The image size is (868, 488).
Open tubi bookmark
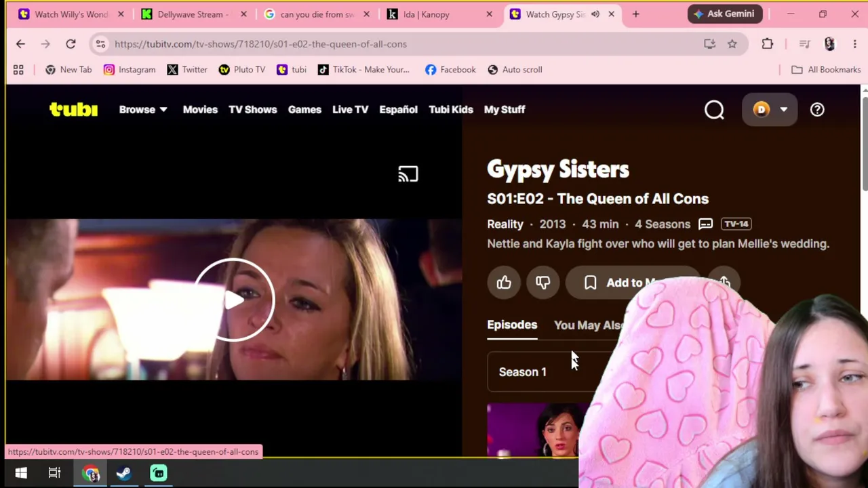pyautogui.click(x=292, y=70)
